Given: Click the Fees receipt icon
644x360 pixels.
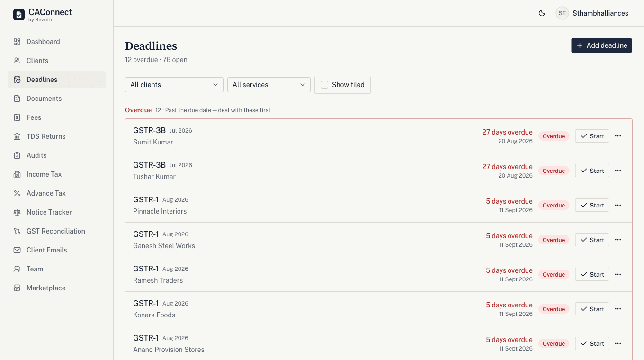Looking at the screenshot, I should click(17, 117).
